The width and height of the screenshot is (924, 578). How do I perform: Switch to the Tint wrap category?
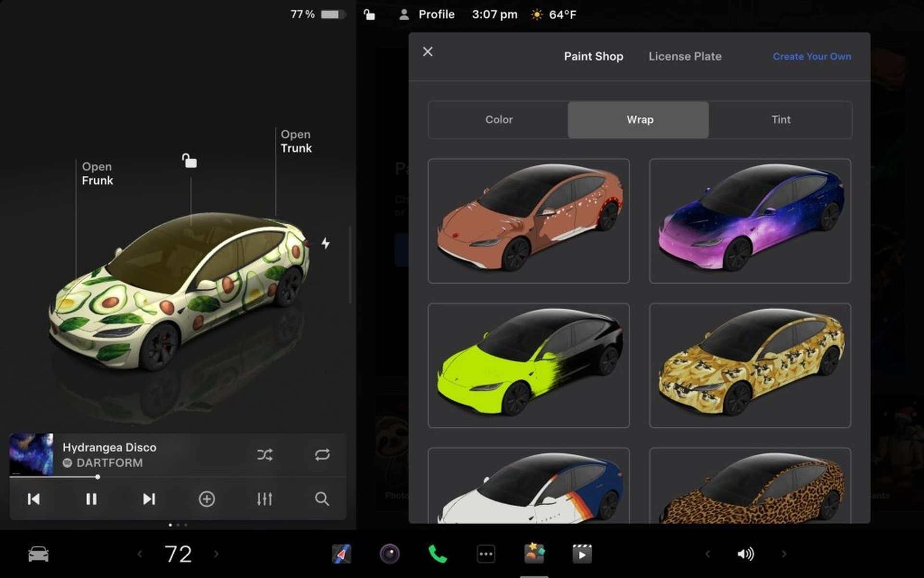point(781,119)
